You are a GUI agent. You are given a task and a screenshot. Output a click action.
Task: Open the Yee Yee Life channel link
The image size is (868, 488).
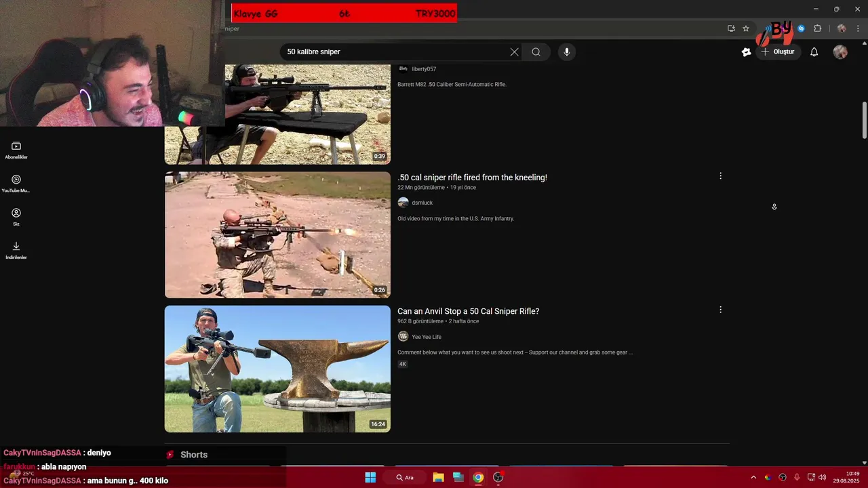(x=427, y=337)
